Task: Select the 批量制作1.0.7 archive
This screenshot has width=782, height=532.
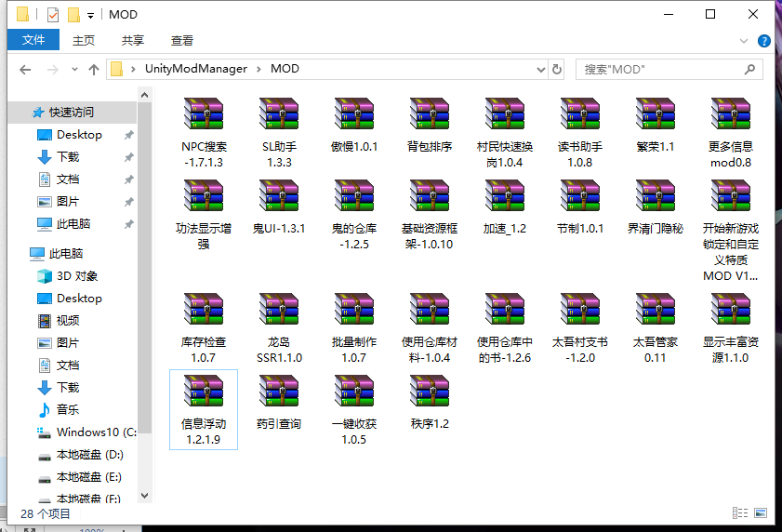Action: point(354,328)
